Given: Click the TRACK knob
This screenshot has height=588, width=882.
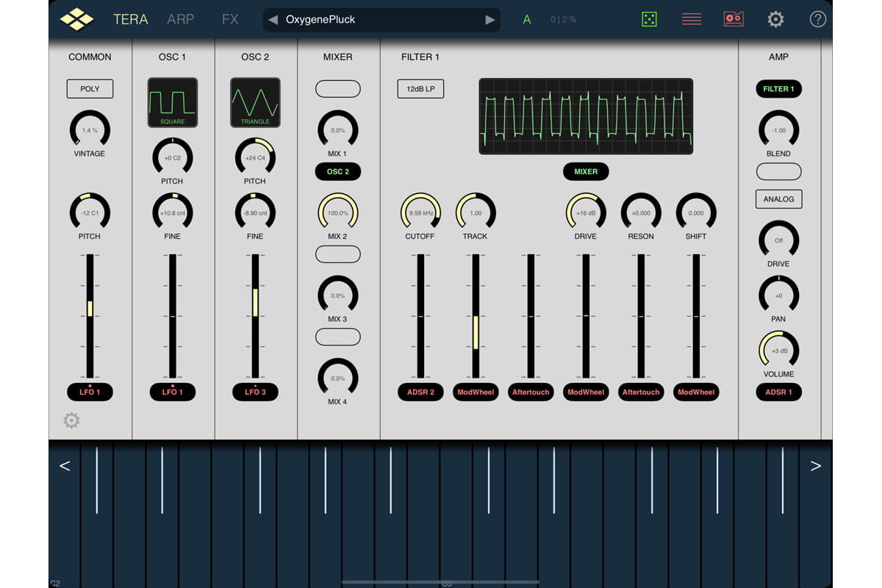Looking at the screenshot, I should pos(476,212).
